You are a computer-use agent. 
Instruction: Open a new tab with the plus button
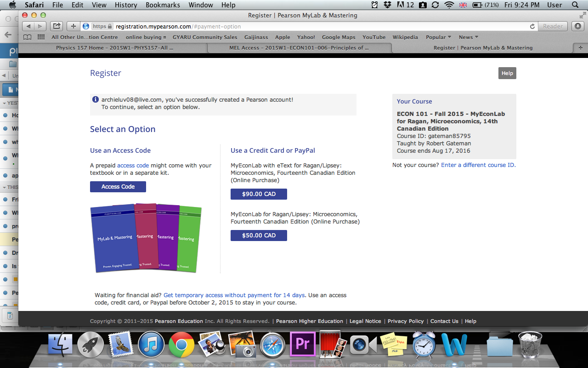pyautogui.click(x=580, y=48)
